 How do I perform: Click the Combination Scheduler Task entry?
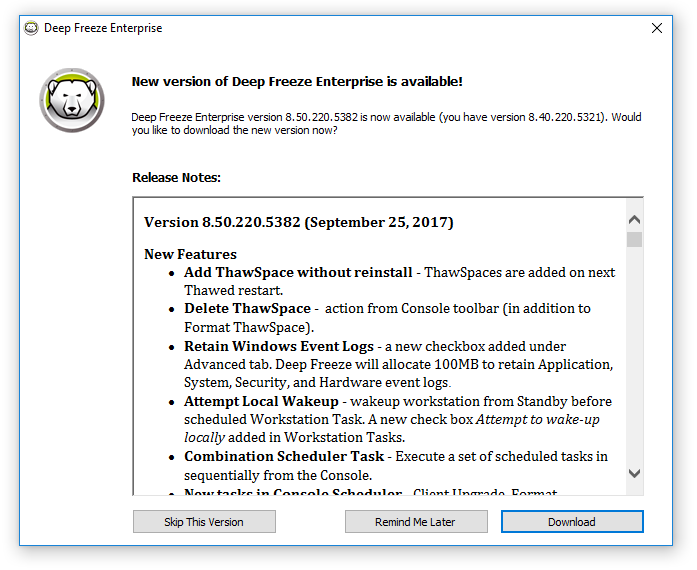(x=283, y=456)
